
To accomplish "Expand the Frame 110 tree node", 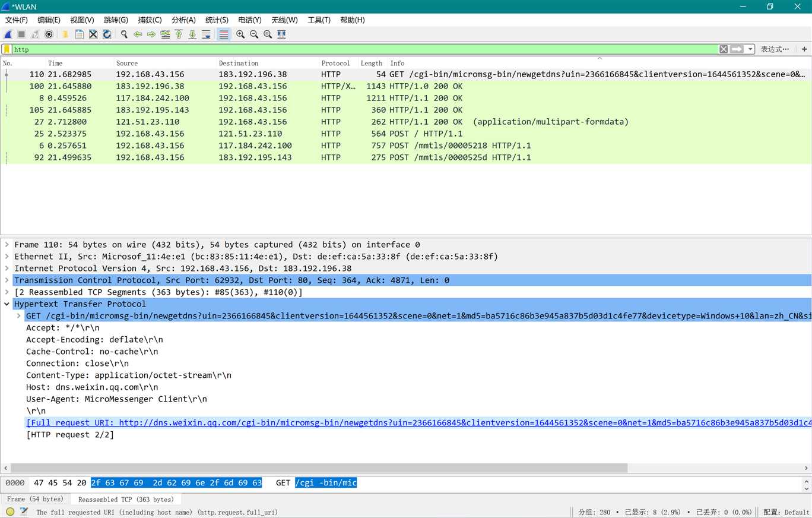I will (x=7, y=245).
